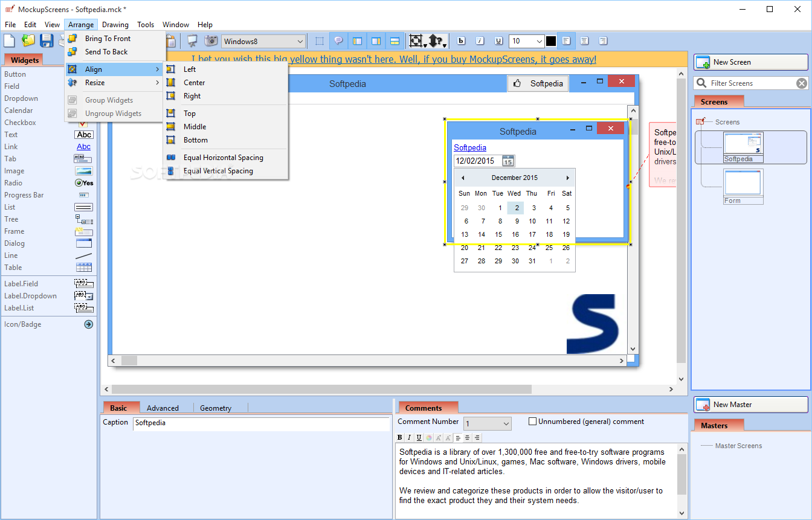Go to next month in December 2015 calendar
Screen dimensions: 812x520
coord(567,178)
